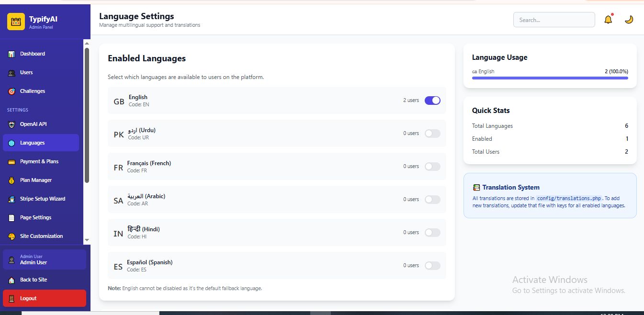This screenshot has width=644, height=315.
Task: Toggle the English language switch
Action: 432,101
